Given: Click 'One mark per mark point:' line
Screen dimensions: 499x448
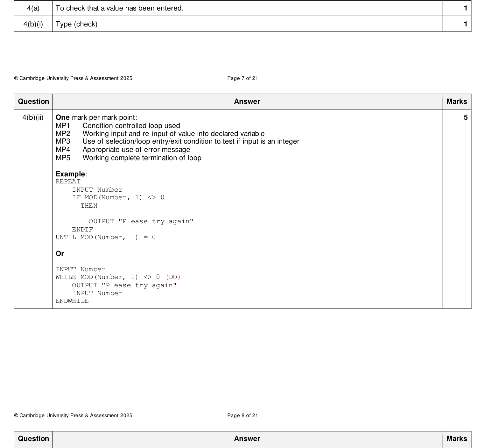Looking at the screenshot, I should point(96,117).
